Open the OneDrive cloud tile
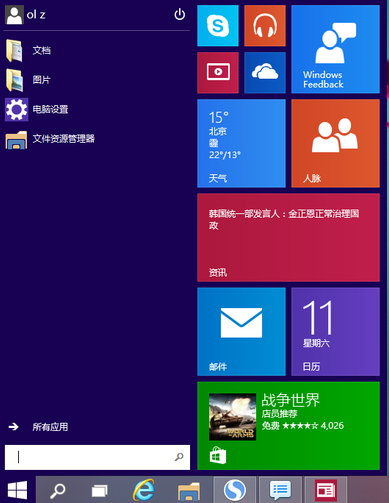The height and width of the screenshot is (503, 389). 265,72
